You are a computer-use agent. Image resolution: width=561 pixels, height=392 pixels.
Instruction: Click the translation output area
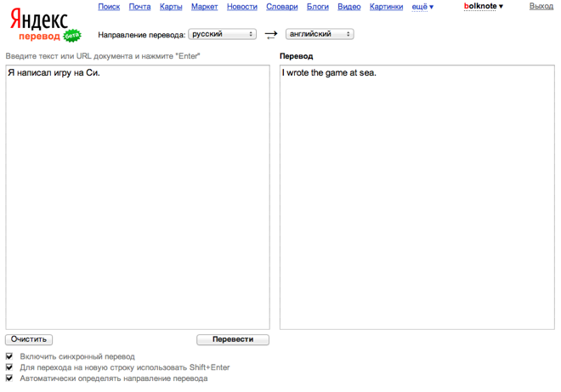click(x=417, y=197)
